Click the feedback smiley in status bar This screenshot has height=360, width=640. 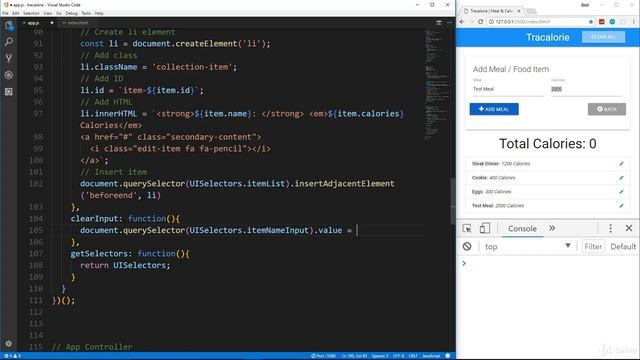click(448, 356)
